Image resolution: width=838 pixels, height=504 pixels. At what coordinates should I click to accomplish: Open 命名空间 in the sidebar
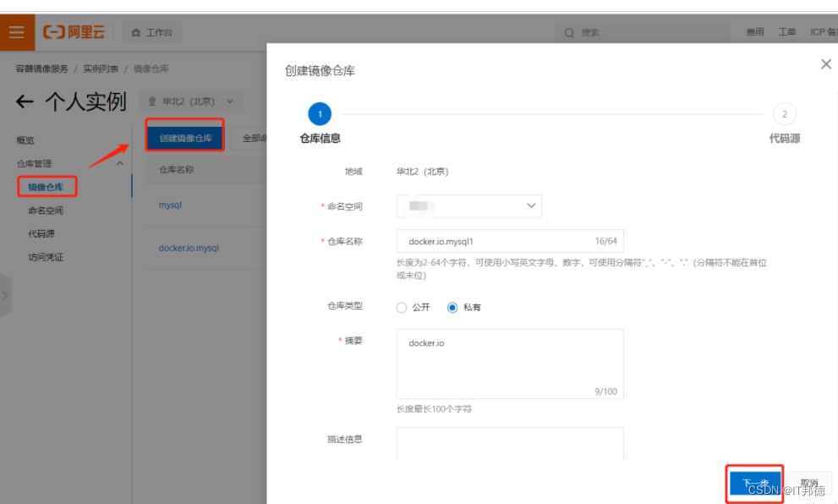[x=46, y=211]
